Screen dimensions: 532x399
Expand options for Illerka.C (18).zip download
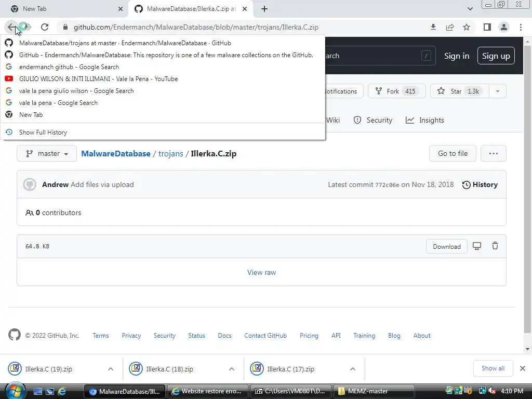click(232, 369)
